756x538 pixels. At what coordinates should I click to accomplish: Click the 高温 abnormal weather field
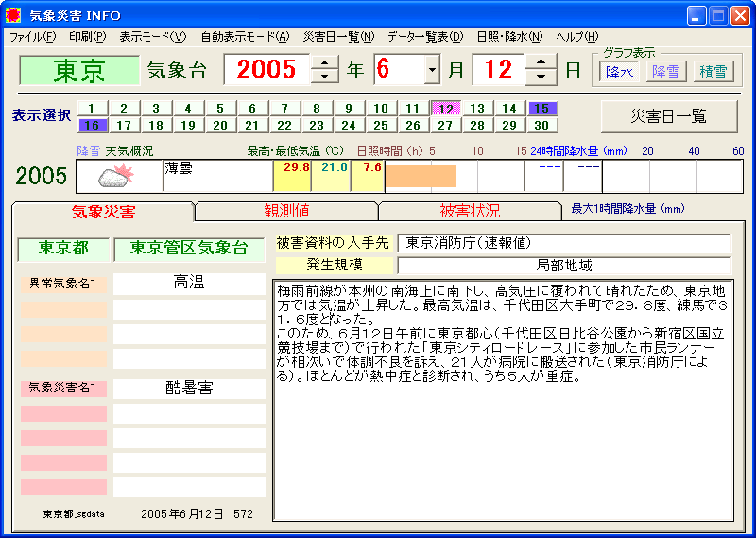[x=189, y=284]
